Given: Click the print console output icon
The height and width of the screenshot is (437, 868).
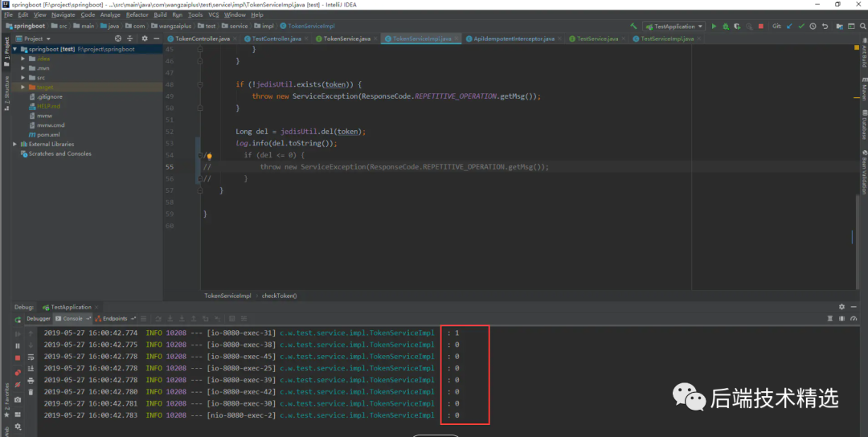Looking at the screenshot, I should 31,381.
